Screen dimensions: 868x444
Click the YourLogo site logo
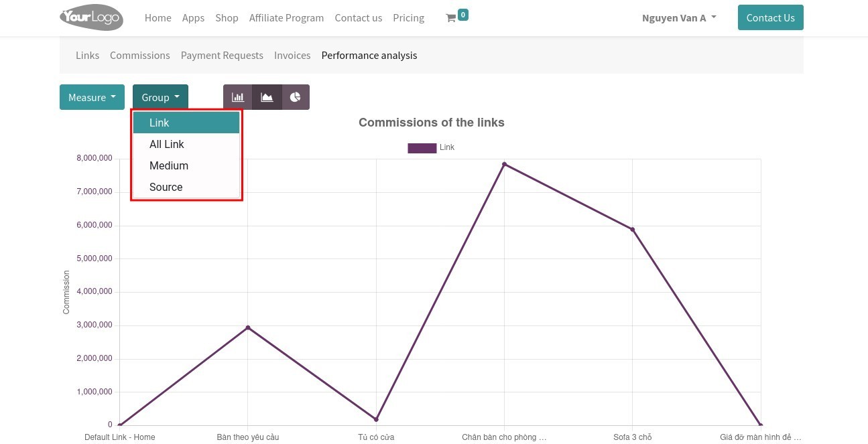[x=91, y=17]
